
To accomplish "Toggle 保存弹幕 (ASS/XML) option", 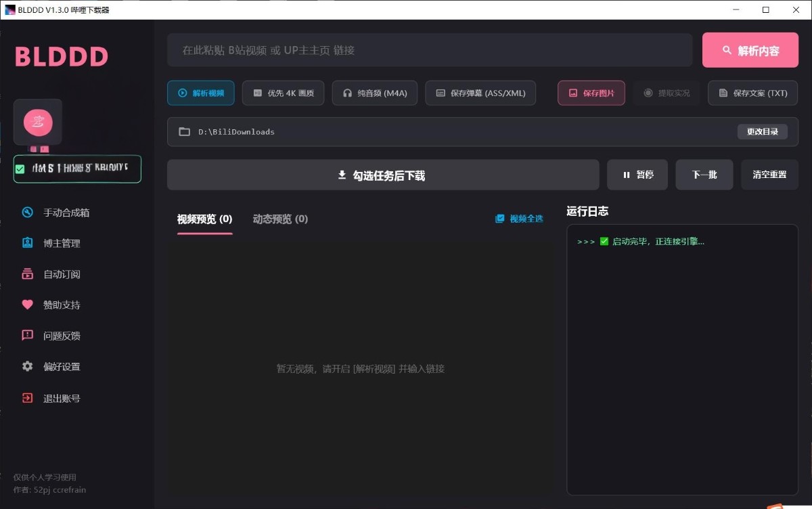I will click(x=480, y=93).
